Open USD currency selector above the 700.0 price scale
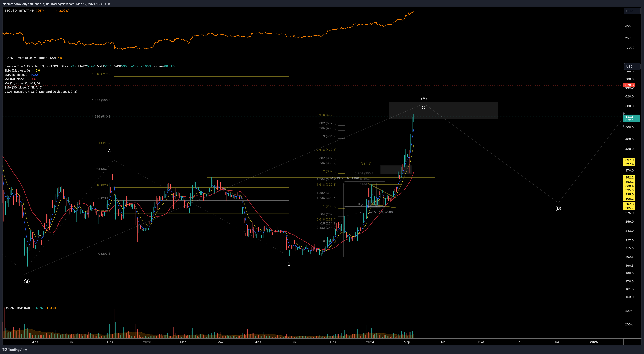The height and width of the screenshot is (354, 644). tap(632, 66)
